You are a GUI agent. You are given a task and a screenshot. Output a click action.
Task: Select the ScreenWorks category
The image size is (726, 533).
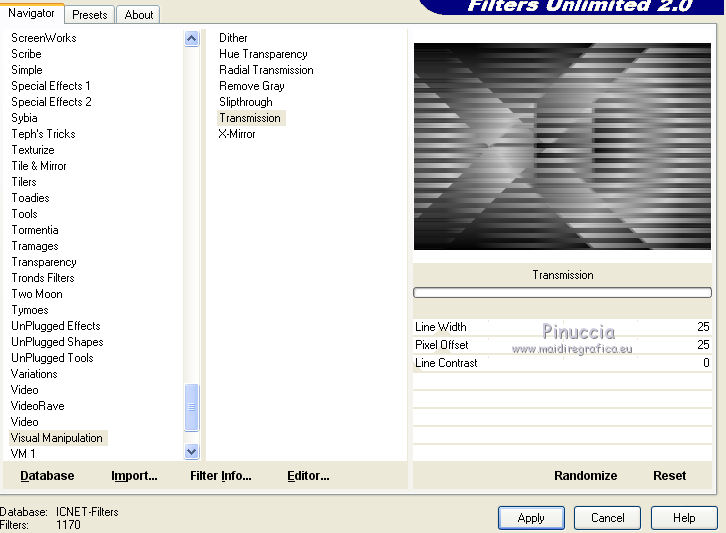coord(44,38)
